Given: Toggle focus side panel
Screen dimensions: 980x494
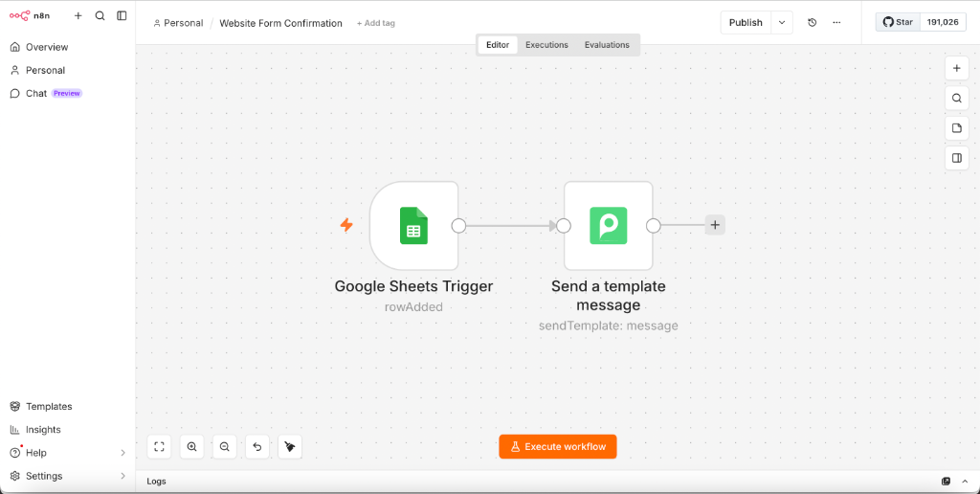Looking at the screenshot, I should (956, 158).
